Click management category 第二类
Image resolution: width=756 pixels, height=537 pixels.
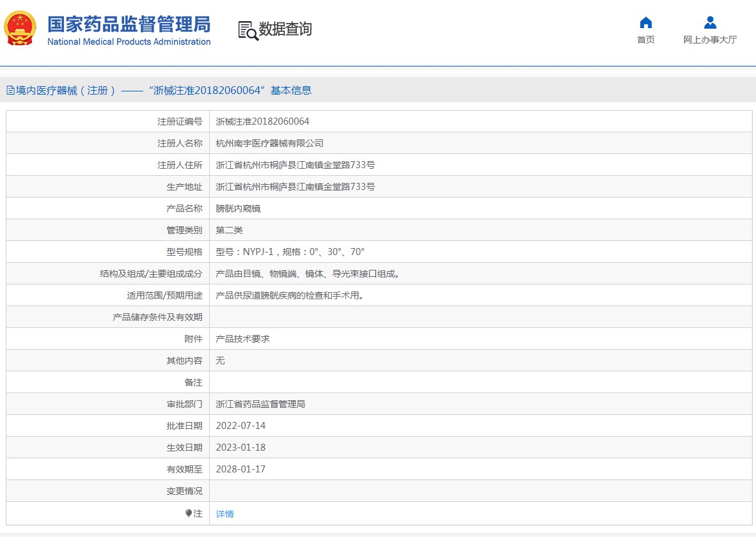229,230
